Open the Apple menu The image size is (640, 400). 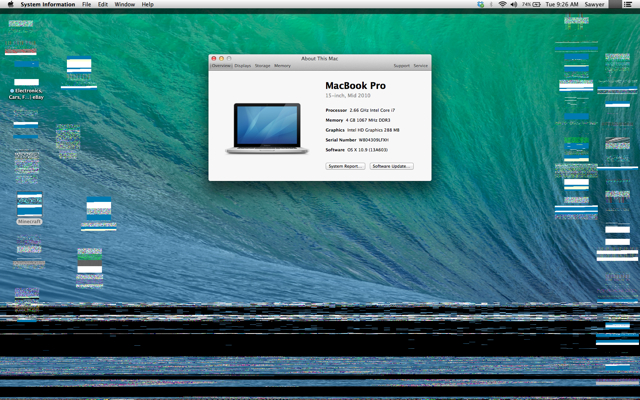click(x=11, y=4)
